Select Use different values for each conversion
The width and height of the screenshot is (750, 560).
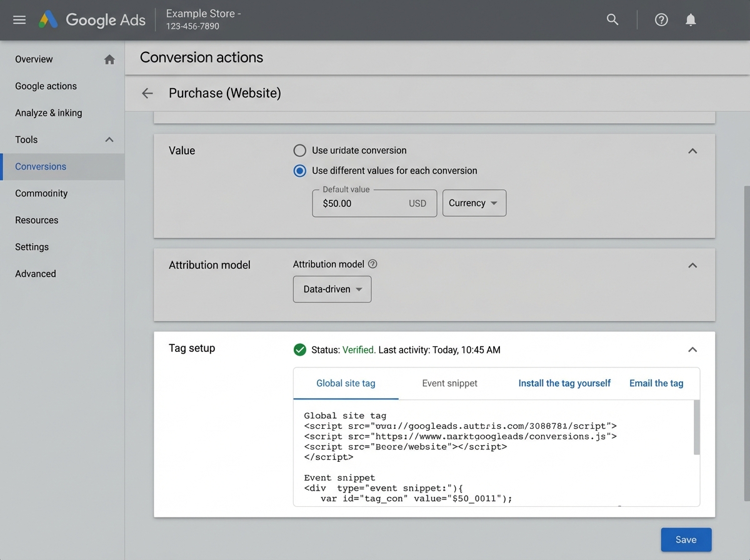point(299,170)
